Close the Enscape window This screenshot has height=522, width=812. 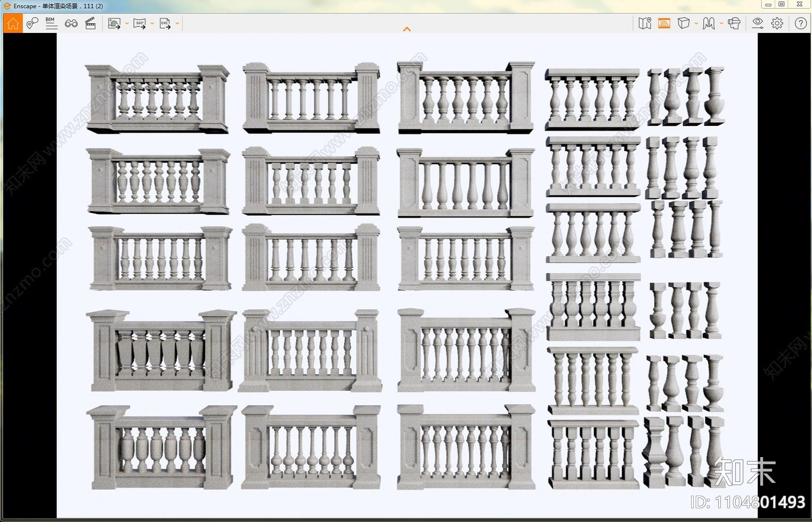click(x=800, y=5)
